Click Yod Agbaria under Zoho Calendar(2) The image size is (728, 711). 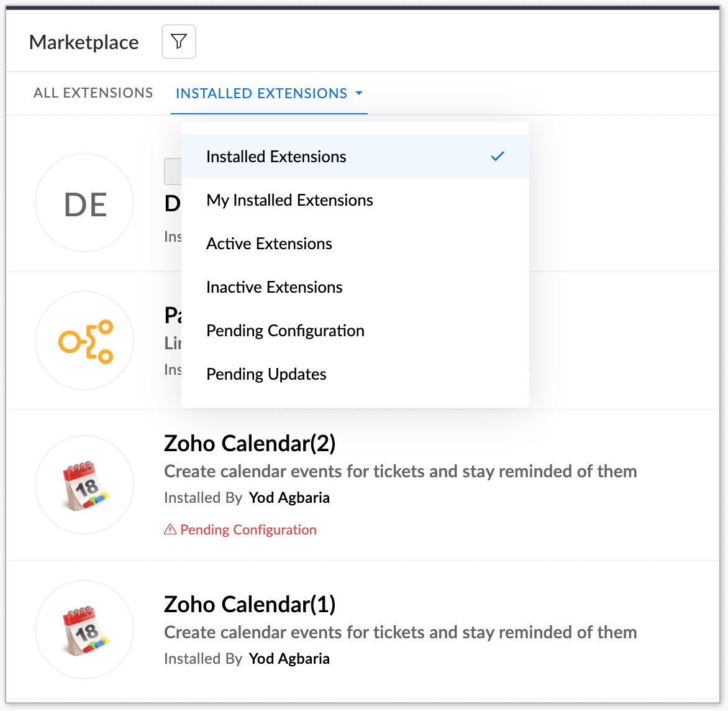[x=289, y=498]
